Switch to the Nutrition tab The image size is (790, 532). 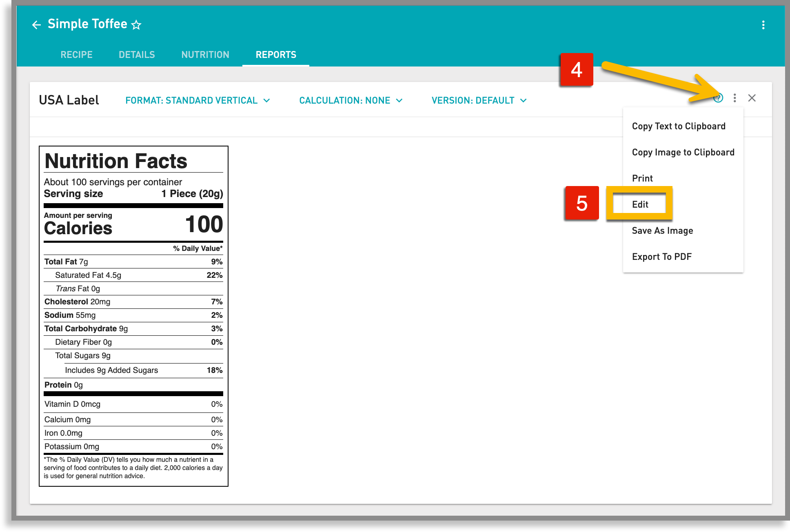coord(205,54)
